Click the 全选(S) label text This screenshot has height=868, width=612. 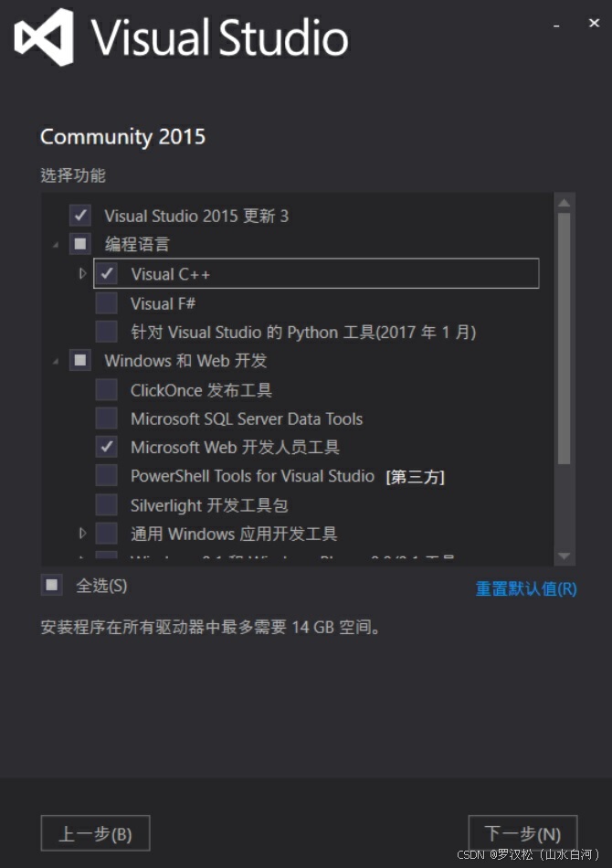click(101, 586)
